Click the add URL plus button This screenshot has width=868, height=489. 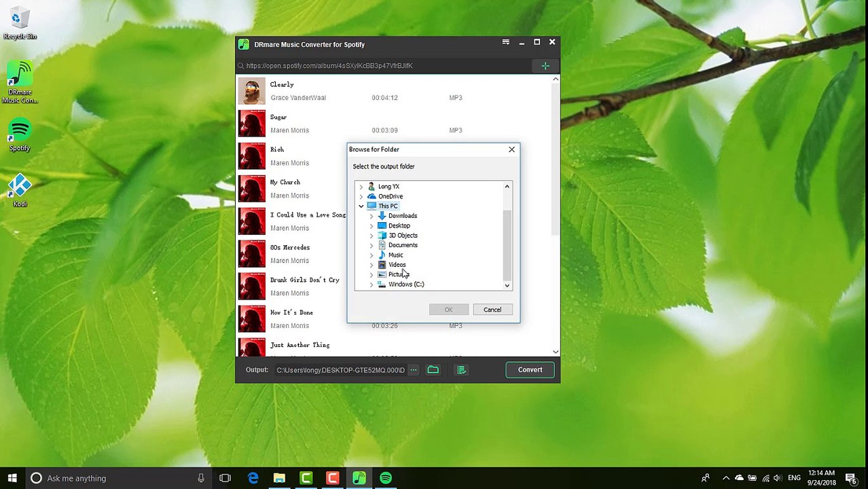[x=545, y=66]
